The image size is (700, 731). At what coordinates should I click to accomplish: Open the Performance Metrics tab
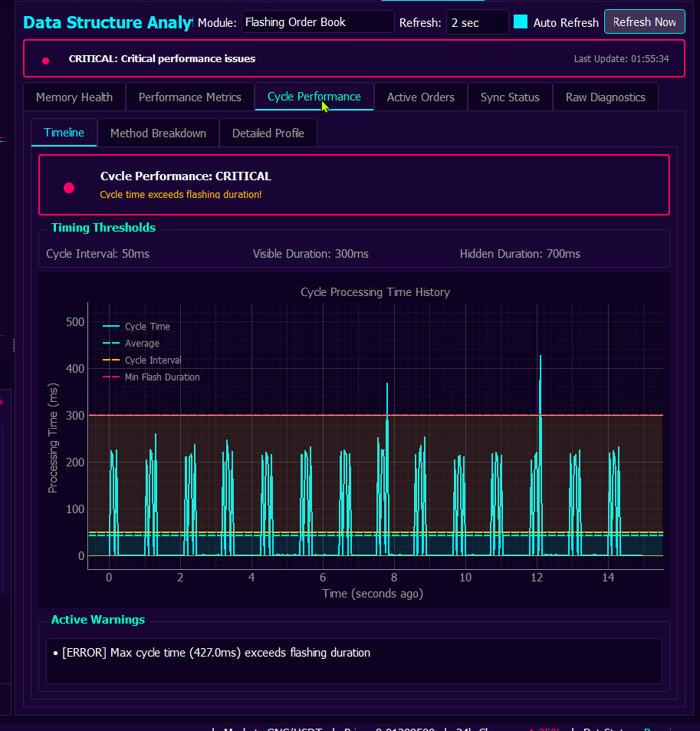(190, 97)
